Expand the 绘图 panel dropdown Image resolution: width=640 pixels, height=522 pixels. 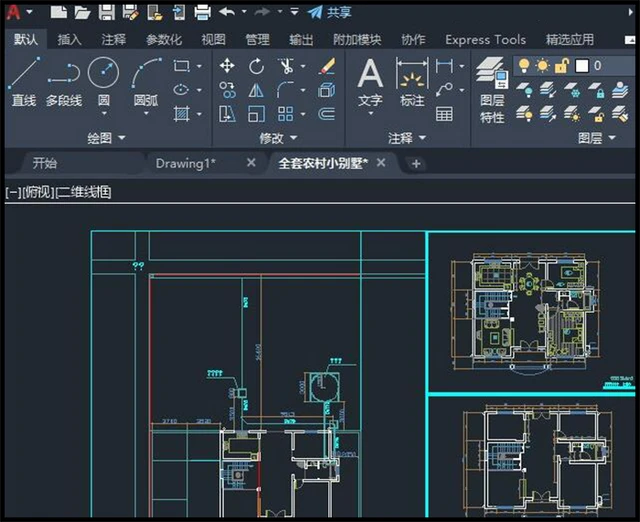pos(122,137)
